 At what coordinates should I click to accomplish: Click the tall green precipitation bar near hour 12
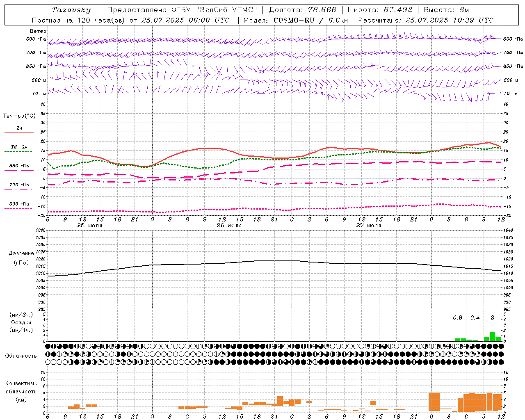click(492, 337)
